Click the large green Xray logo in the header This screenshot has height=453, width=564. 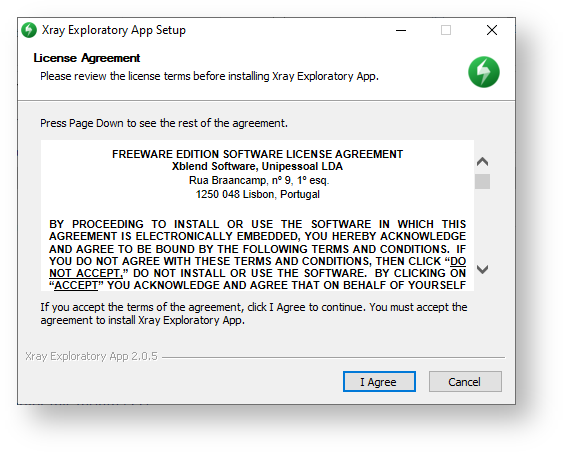point(484,72)
